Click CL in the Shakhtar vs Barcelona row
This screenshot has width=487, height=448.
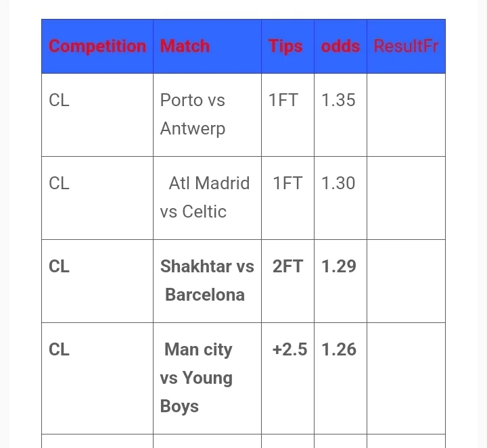click(60, 266)
